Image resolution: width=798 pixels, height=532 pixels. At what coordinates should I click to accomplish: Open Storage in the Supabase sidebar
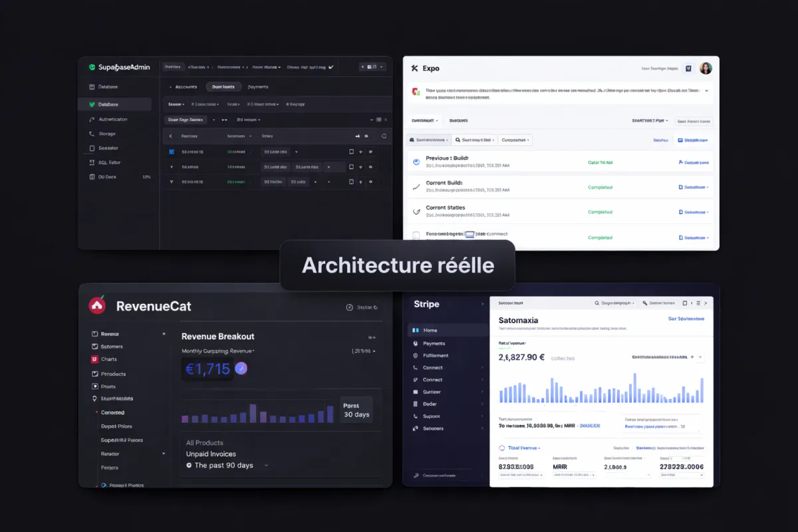[102, 134]
